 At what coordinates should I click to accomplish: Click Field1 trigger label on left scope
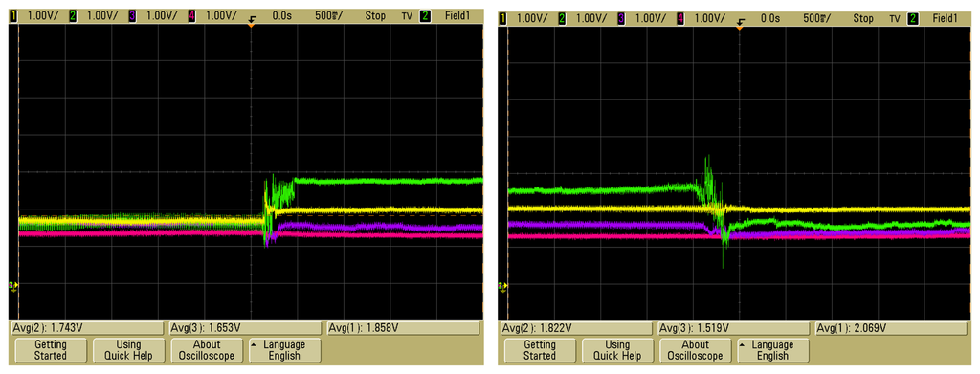pos(457,16)
